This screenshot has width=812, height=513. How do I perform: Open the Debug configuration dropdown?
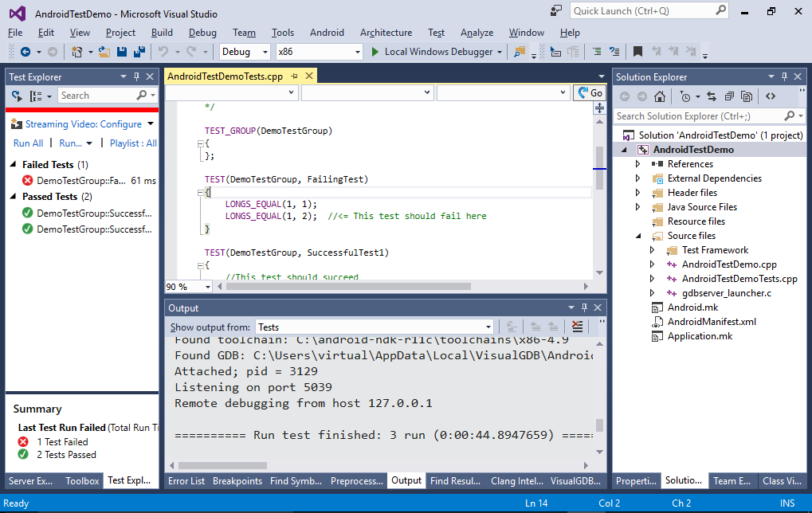point(245,52)
